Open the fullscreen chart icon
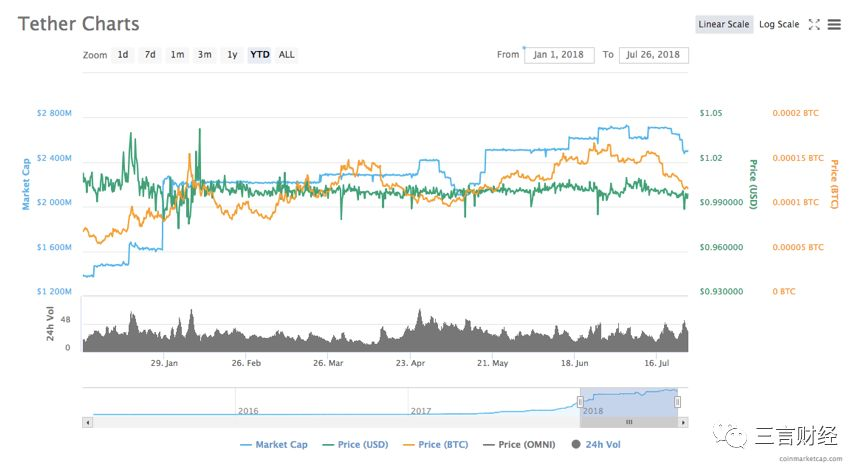 pos(814,24)
